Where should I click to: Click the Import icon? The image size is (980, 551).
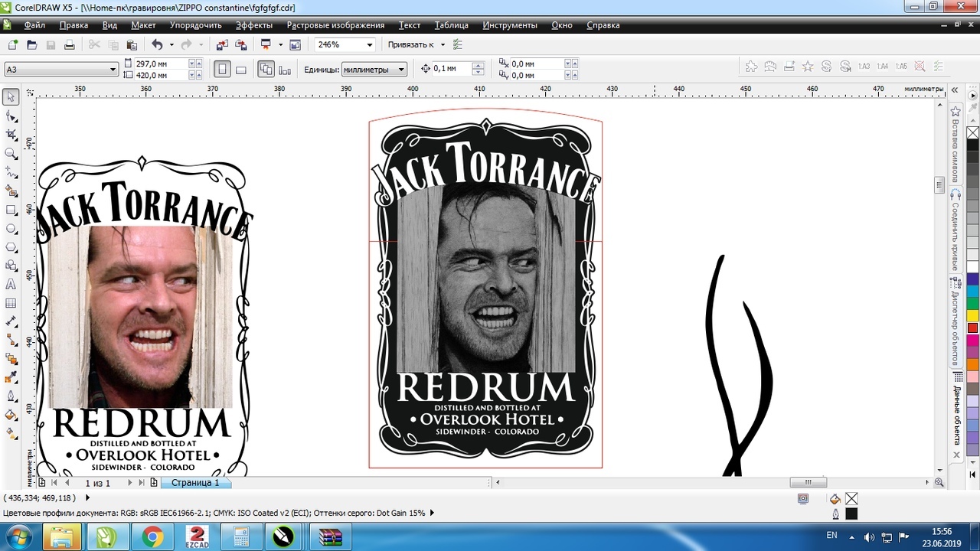point(221,44)
